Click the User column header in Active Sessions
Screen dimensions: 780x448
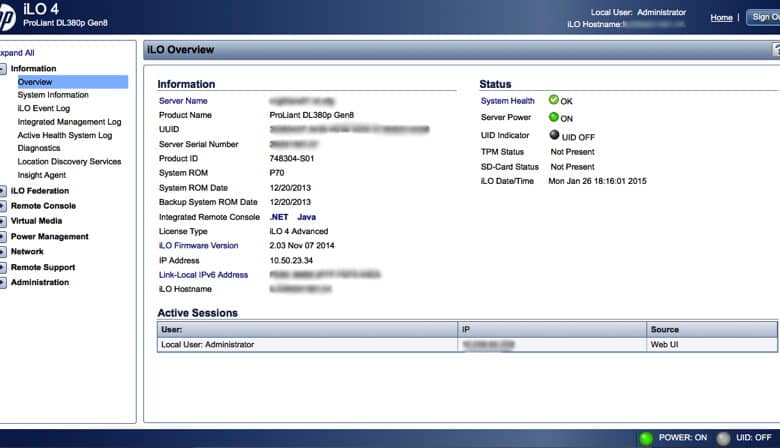pos(307,329)
